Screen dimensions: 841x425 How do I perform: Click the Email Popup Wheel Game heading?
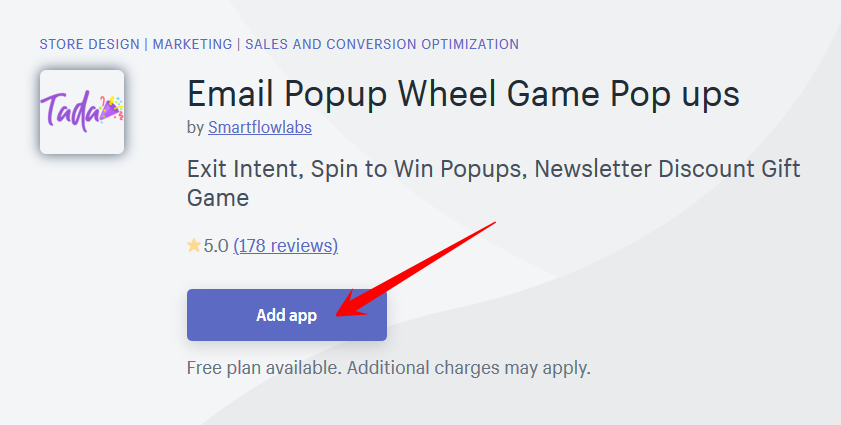[463, 94]
